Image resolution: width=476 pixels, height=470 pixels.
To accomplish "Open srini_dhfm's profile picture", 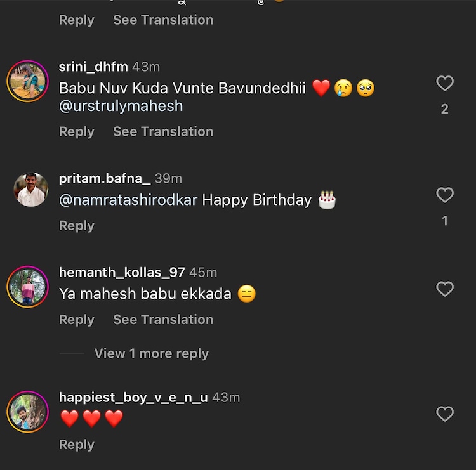I will point(28,81).
